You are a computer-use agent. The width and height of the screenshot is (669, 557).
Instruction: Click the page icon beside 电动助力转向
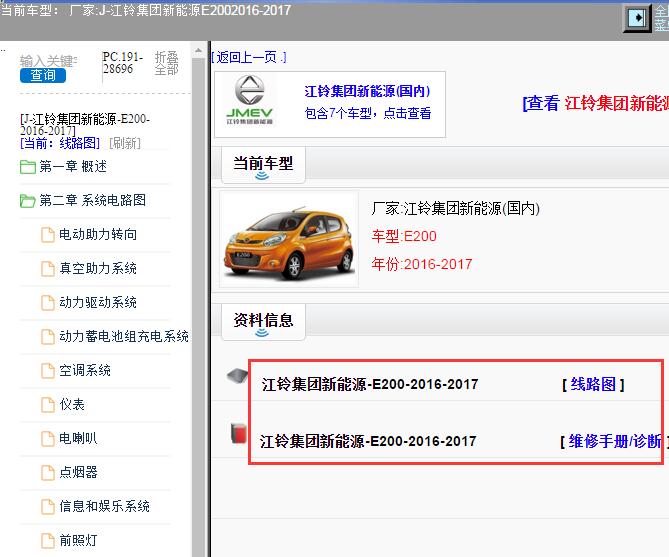(x=48, y=235)
